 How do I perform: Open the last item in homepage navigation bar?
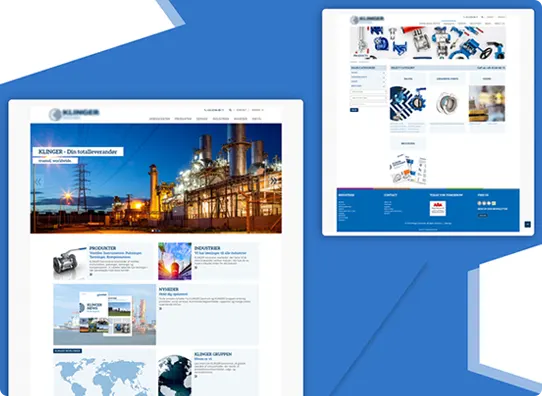pyautogui.click(x=256, y=119)
